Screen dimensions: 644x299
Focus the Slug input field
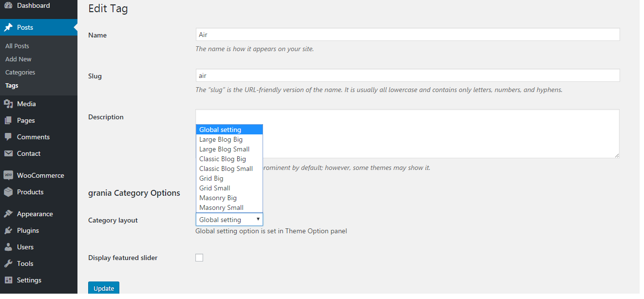(x=407, y=75)
